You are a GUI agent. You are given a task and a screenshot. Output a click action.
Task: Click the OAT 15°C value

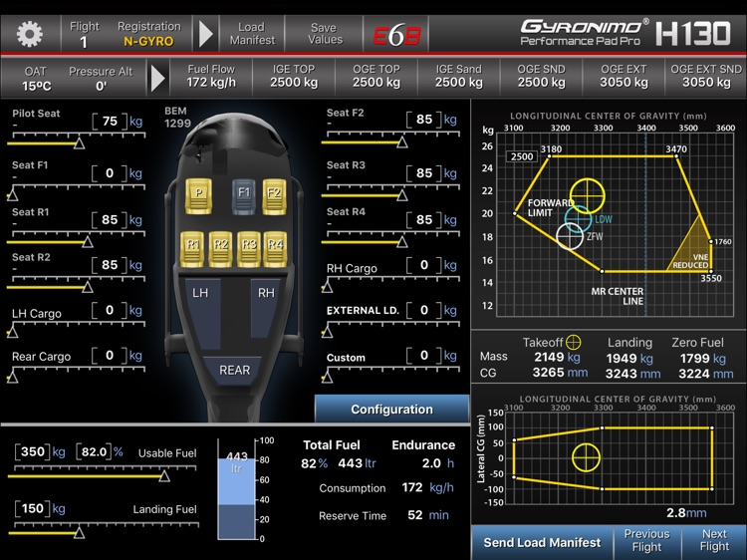coord(36,87)
